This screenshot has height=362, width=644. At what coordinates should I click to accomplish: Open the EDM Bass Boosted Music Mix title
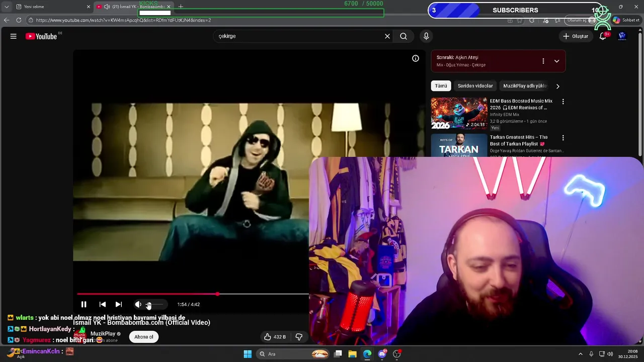pos(521,105)
